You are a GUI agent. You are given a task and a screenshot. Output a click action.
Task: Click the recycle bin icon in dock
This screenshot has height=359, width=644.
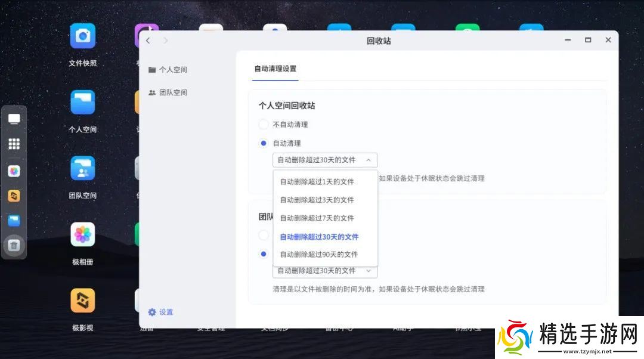(14, 245)
